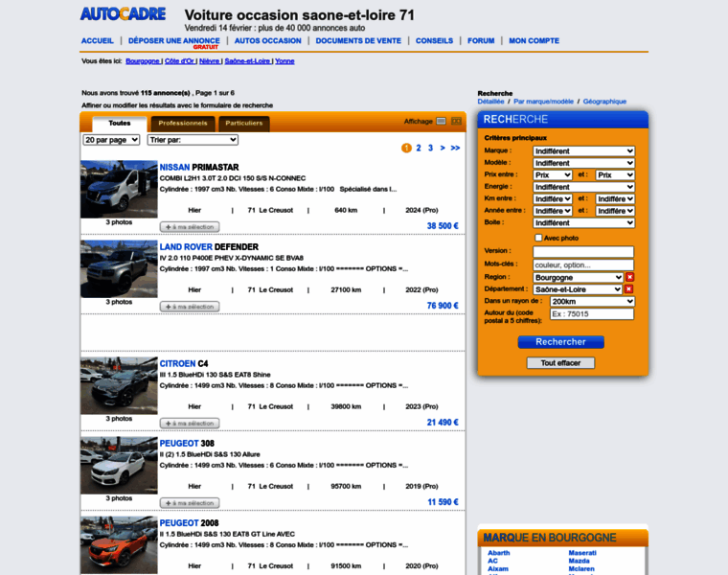728x575 pixels.
Task: Open the Region Bourgogne dropdown
Action: pos(578,277)
